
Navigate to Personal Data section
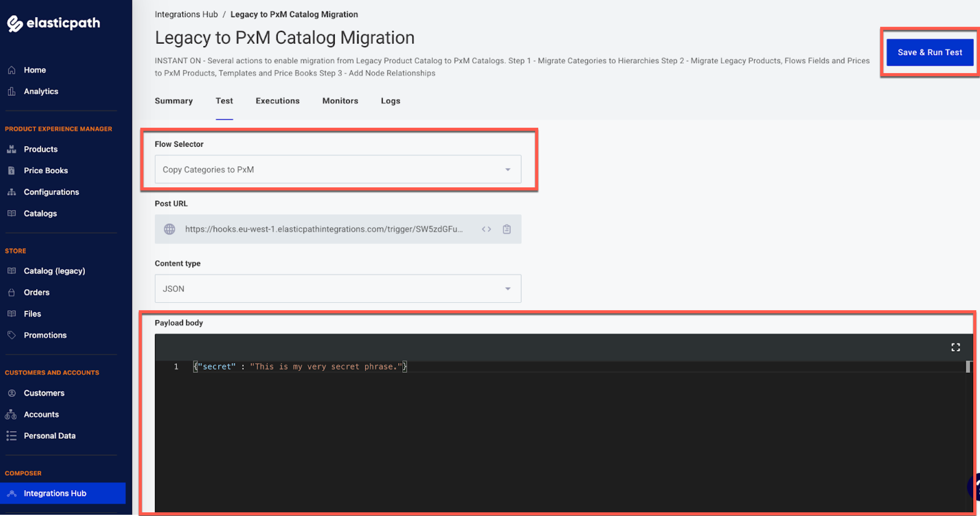click(49, 436)
